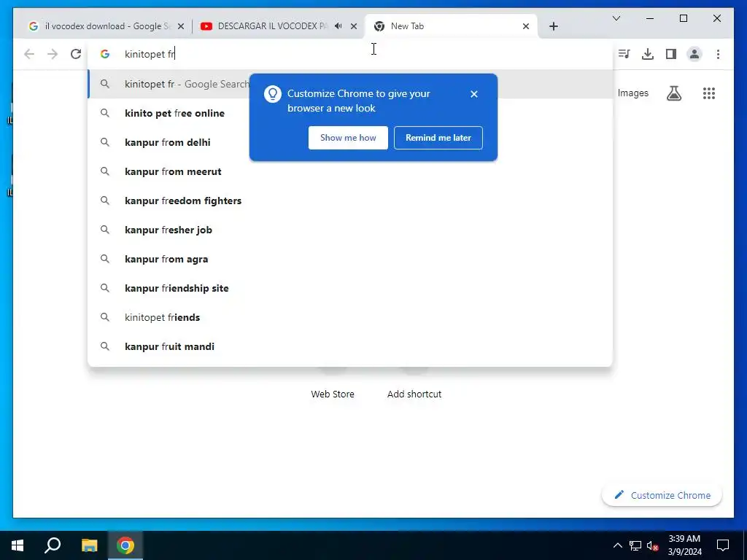Close the DESCARGAR IL VOCODEX YouTube tab
This screenshot has width=747, height=560.
[354, 27]
